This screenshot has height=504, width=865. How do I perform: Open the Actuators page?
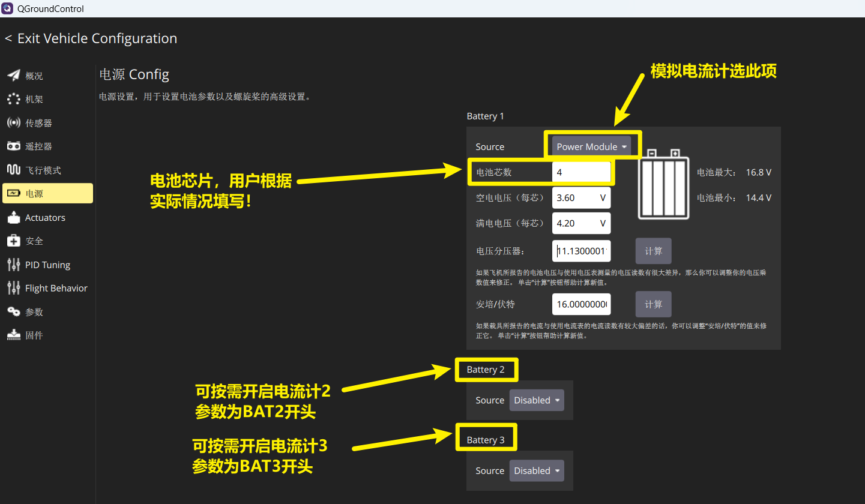point(47,217)
